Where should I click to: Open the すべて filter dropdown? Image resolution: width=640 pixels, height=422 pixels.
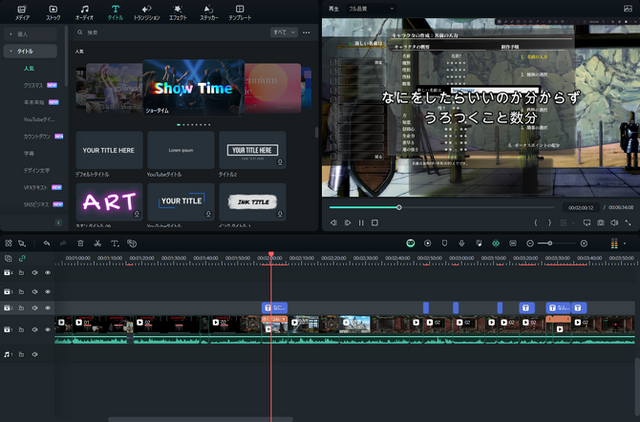(284, 32)
